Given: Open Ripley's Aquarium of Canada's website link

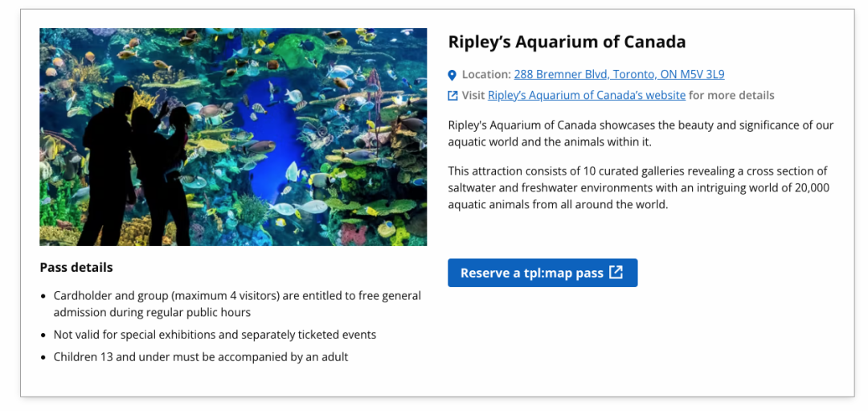Looking at the screenshot, I should 586,95.
